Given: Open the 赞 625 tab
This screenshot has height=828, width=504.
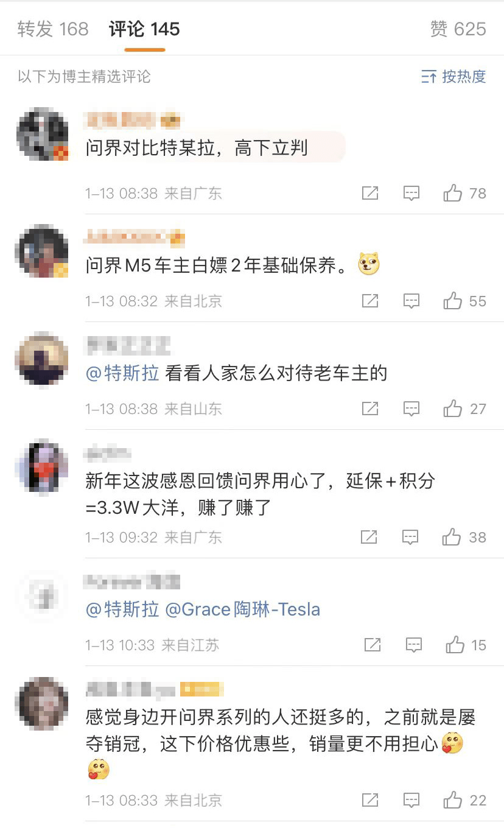Looking at the screenshot, I should (x=458, y=28).
